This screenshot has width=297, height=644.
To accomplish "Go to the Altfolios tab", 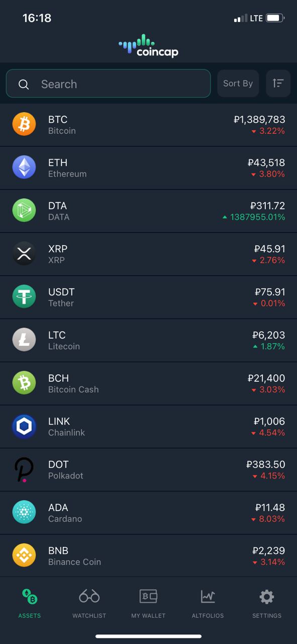I will coord(208,603).
